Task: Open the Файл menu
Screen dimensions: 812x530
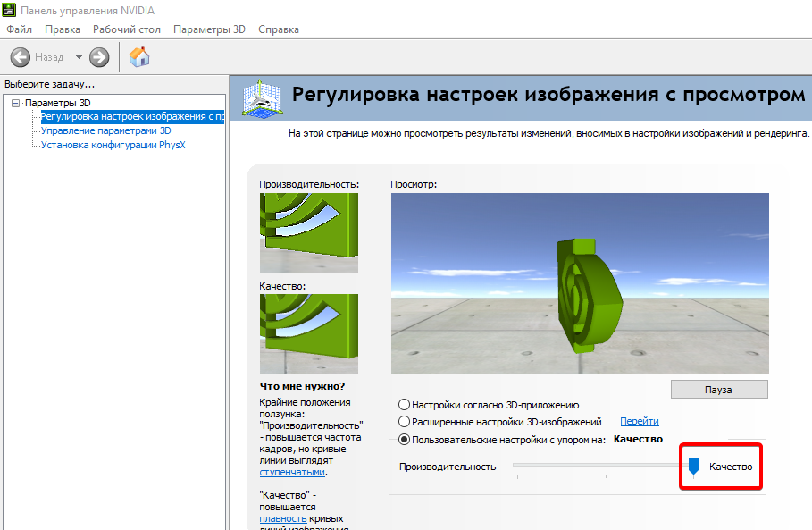Action: click(19, 29)
